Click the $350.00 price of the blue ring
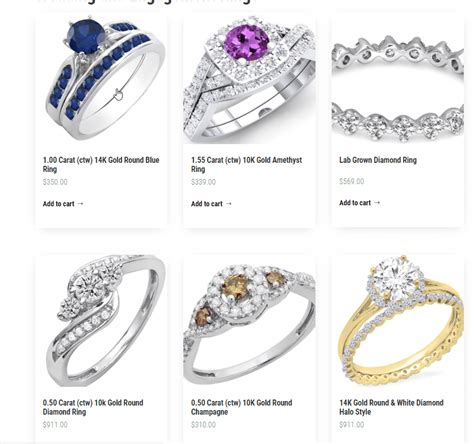The width and height of the screenshot is (474, 444). tap(55, 182)
